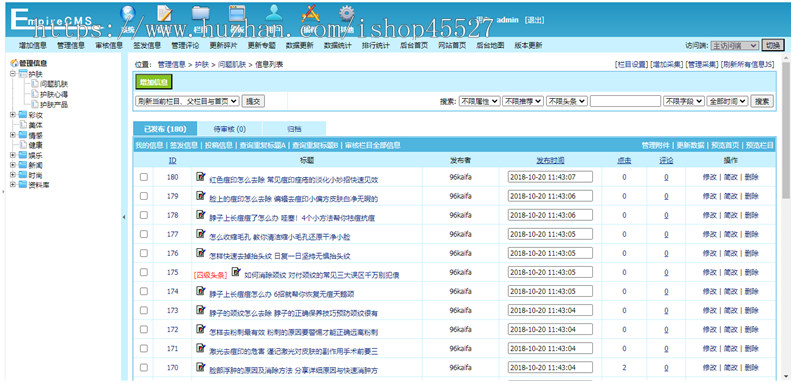Click the home icon beside 管理信息
793x383 pixels.
(x=14, y=63)
